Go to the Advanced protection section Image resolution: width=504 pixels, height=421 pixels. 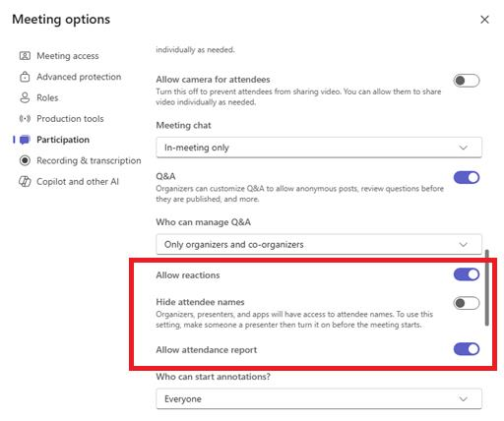[79, 77]
